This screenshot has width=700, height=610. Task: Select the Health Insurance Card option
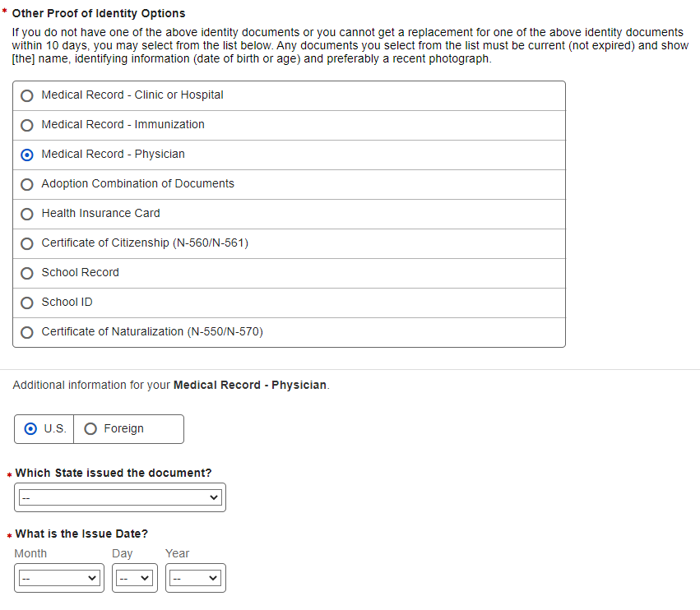click(27, 214)
